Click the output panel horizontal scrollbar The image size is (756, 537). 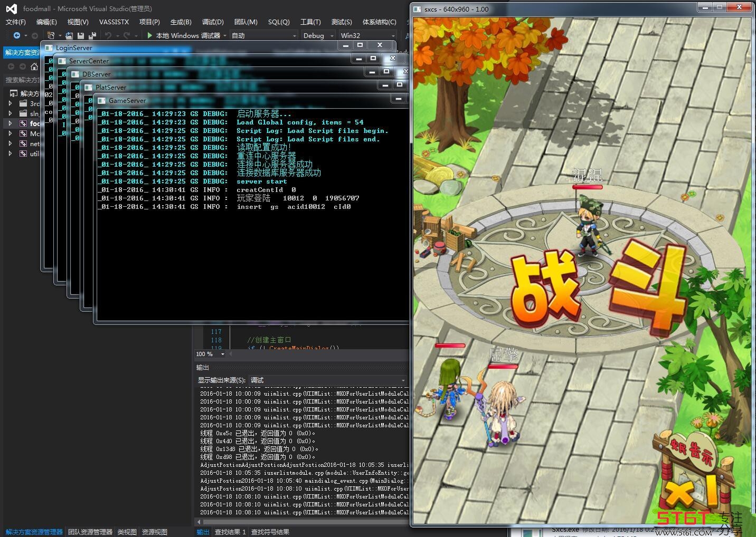(303, 522)
